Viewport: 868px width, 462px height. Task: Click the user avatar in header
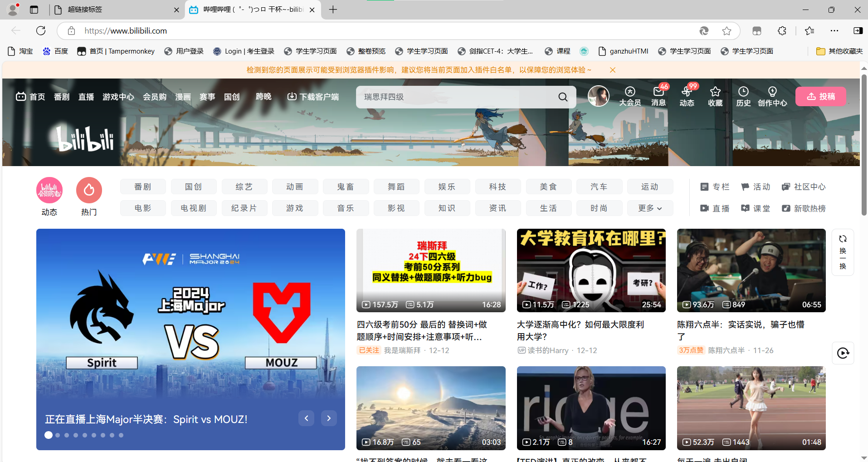[599, 96]
